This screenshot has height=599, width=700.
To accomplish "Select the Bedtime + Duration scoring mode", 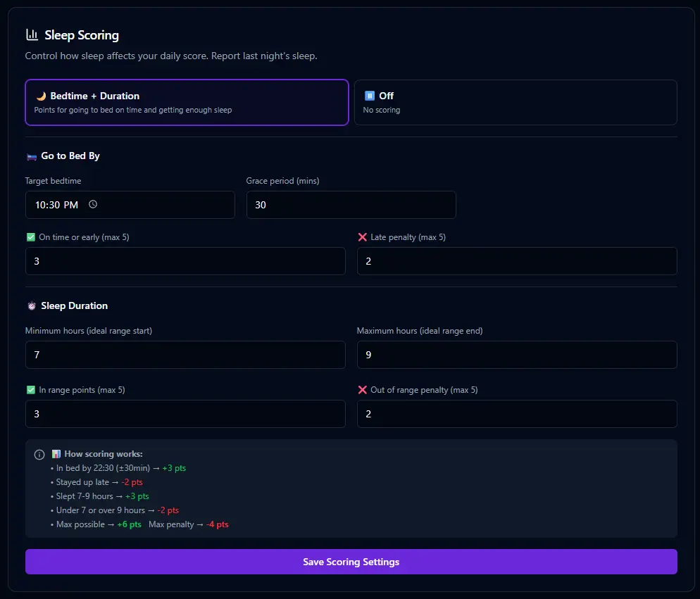I will (187, 102).
